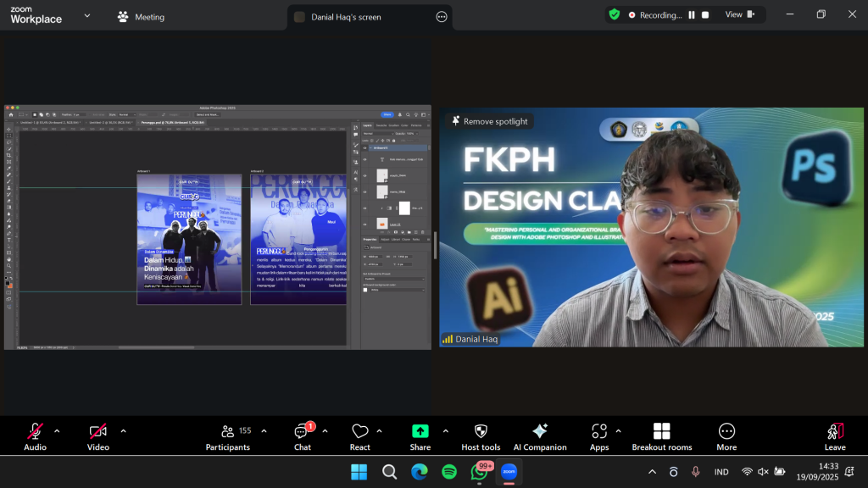Expand the arrow next to Video
868x488 pixels.
(123, 430)
